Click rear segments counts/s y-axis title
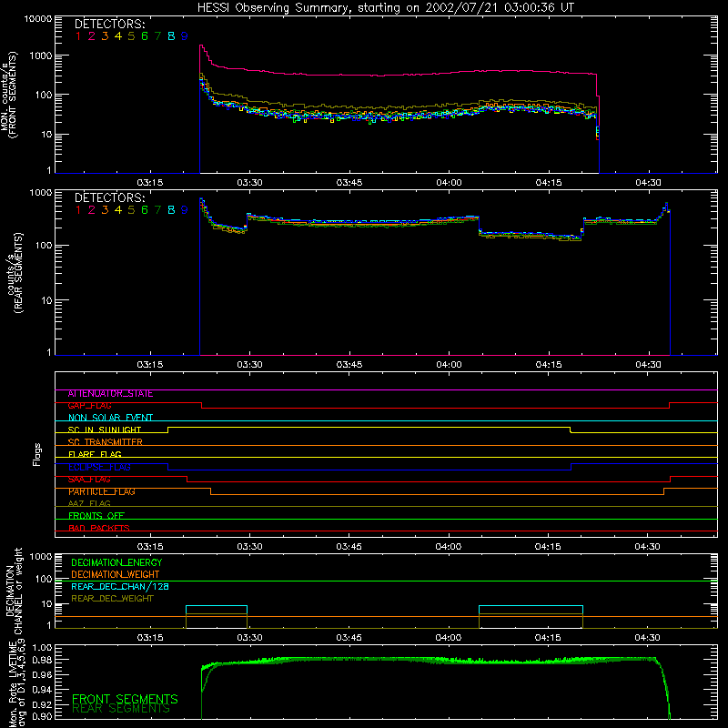 click(15, 272)
